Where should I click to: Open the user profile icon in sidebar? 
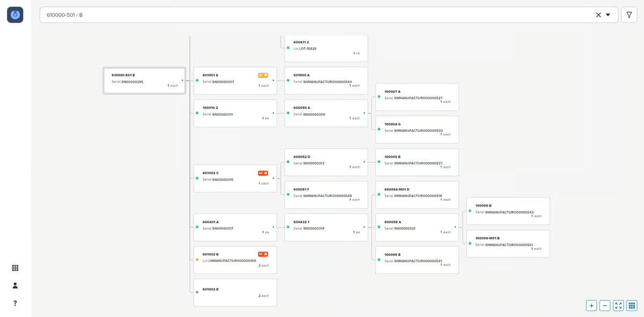pyautogui.click(x=15, y=285)
